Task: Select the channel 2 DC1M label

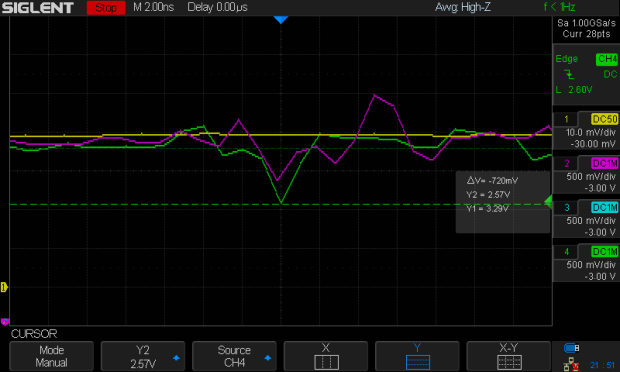Action: [x=604, y=163]
